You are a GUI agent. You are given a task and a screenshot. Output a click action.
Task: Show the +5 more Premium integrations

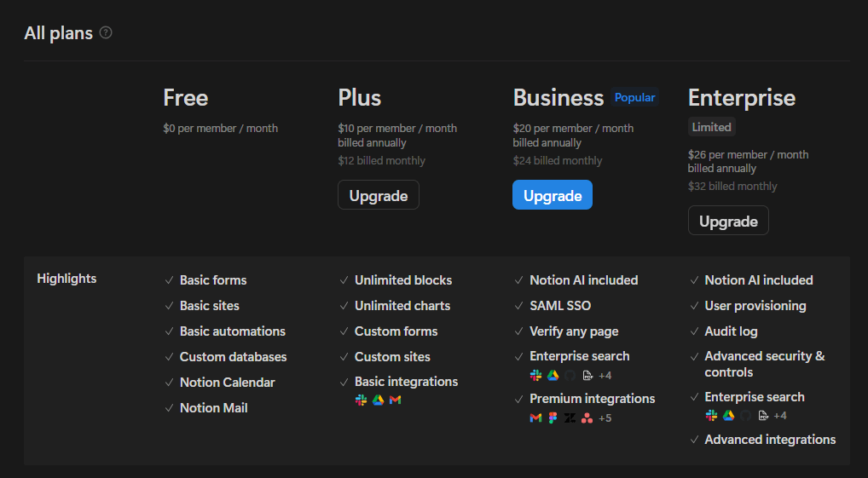605,418
